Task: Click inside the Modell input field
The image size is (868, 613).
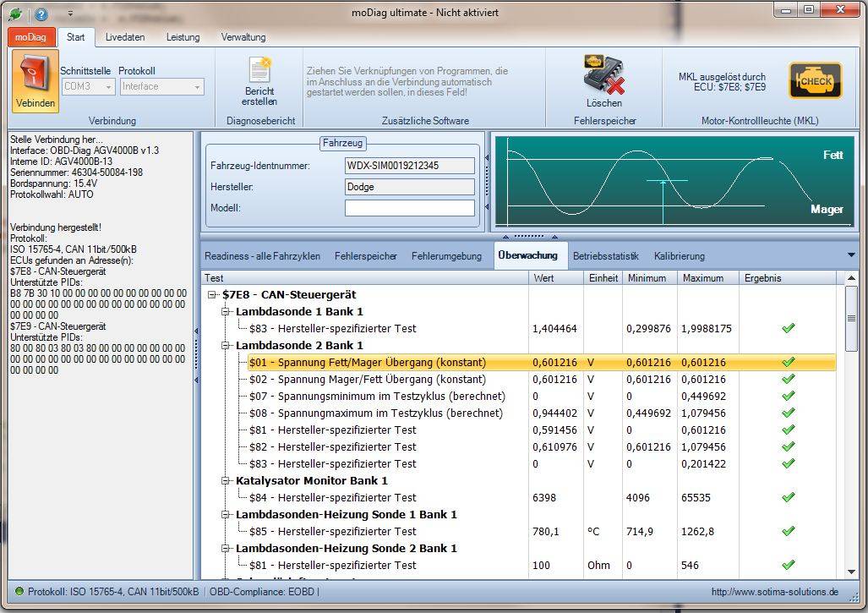Action: [410, 207]
